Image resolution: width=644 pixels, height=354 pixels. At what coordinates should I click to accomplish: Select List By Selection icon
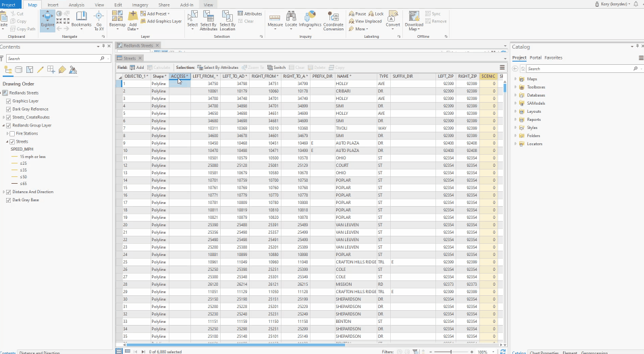pos(30,70)
